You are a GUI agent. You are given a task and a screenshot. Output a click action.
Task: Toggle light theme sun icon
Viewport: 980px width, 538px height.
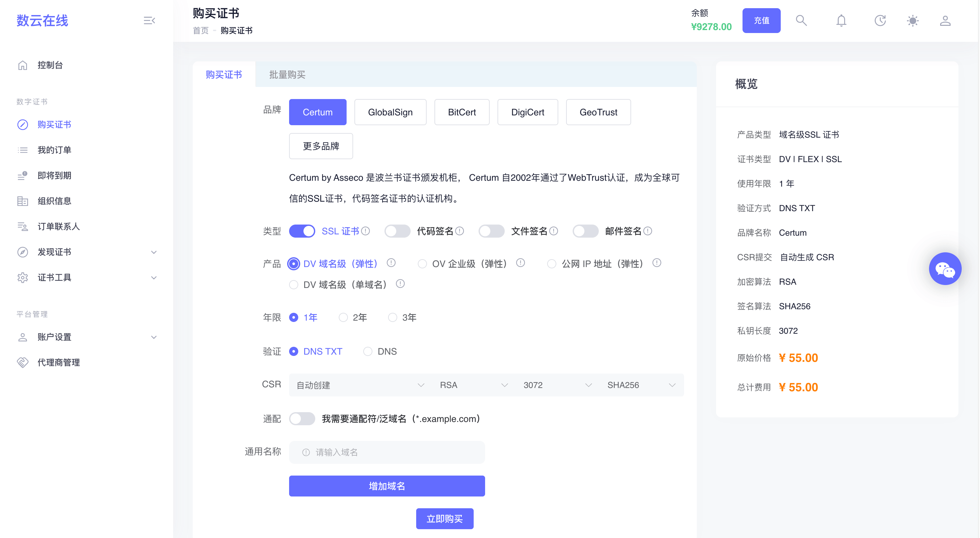click(x=912, y=21)
